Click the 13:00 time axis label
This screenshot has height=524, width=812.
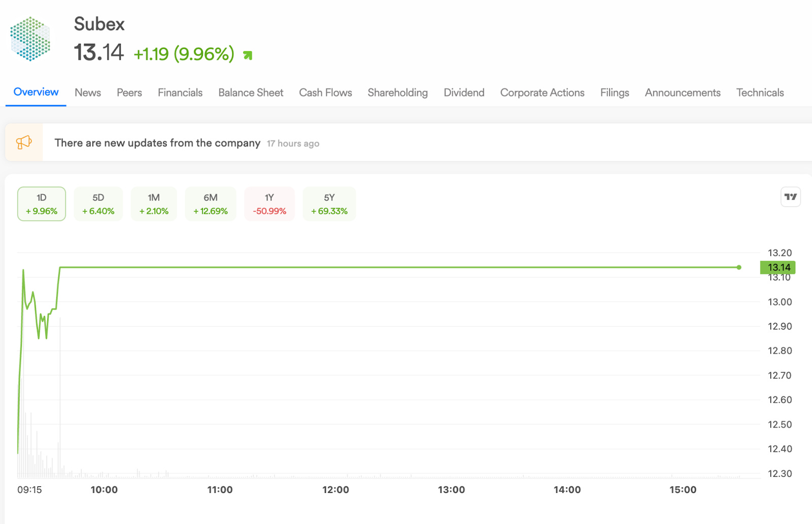451,489
